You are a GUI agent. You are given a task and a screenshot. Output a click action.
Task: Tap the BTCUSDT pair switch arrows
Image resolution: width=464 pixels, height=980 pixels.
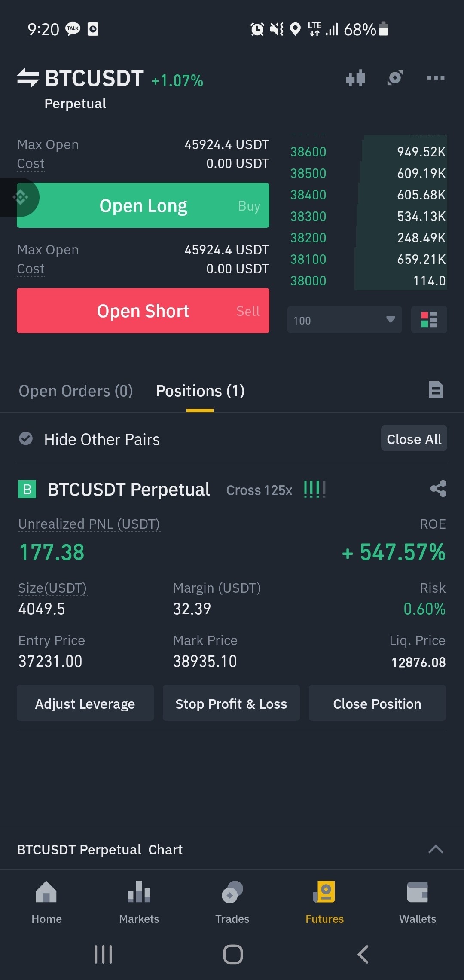(x=28, y=78)
